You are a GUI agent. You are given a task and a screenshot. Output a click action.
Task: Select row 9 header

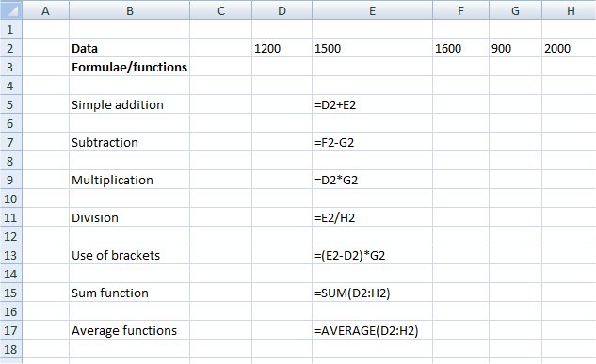point(11,180)
